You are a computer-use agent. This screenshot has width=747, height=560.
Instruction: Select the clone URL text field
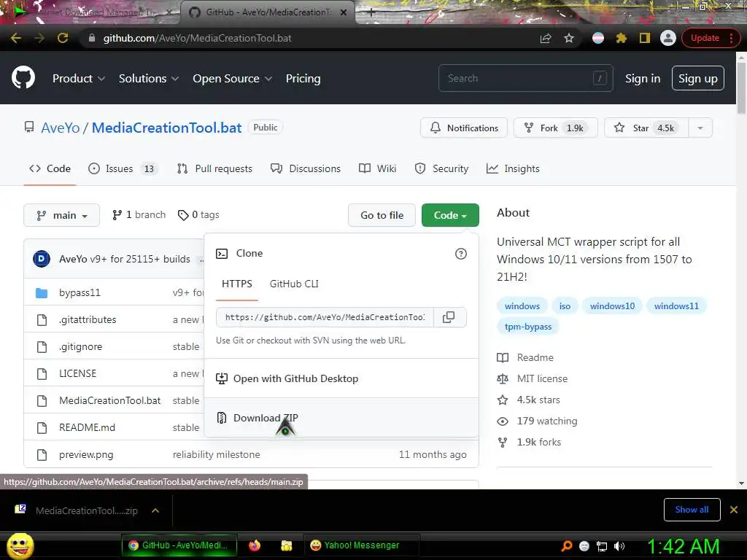325,317
